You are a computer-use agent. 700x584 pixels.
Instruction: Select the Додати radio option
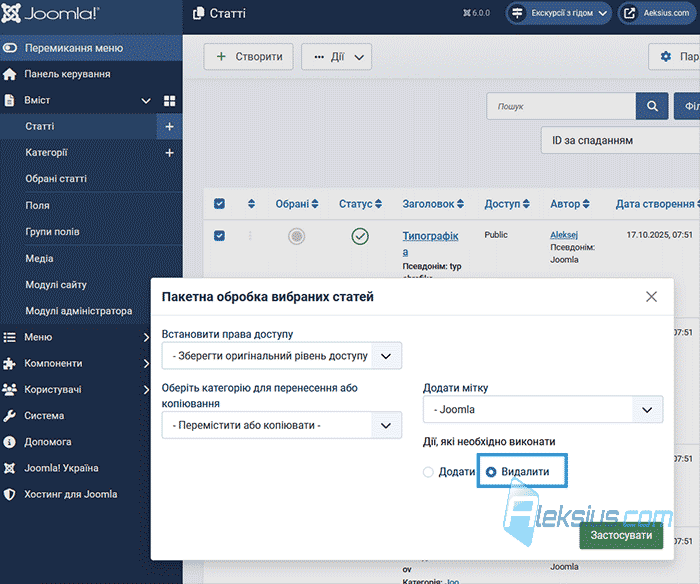coord(428,472)
